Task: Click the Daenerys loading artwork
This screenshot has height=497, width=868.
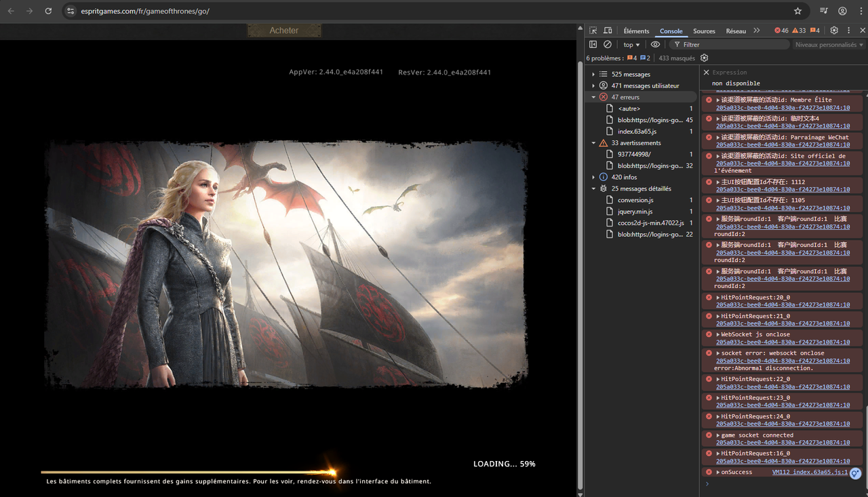Action: pos(286,264)
